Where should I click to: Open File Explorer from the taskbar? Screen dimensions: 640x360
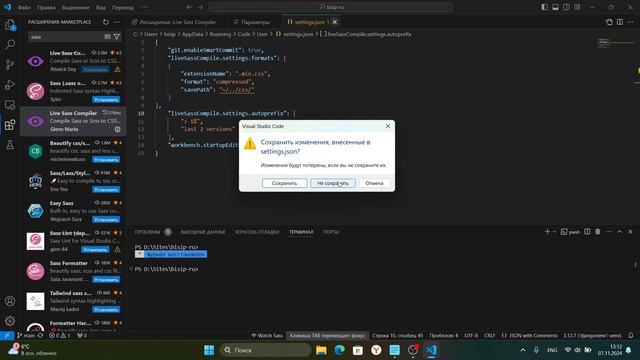[321, 350]
